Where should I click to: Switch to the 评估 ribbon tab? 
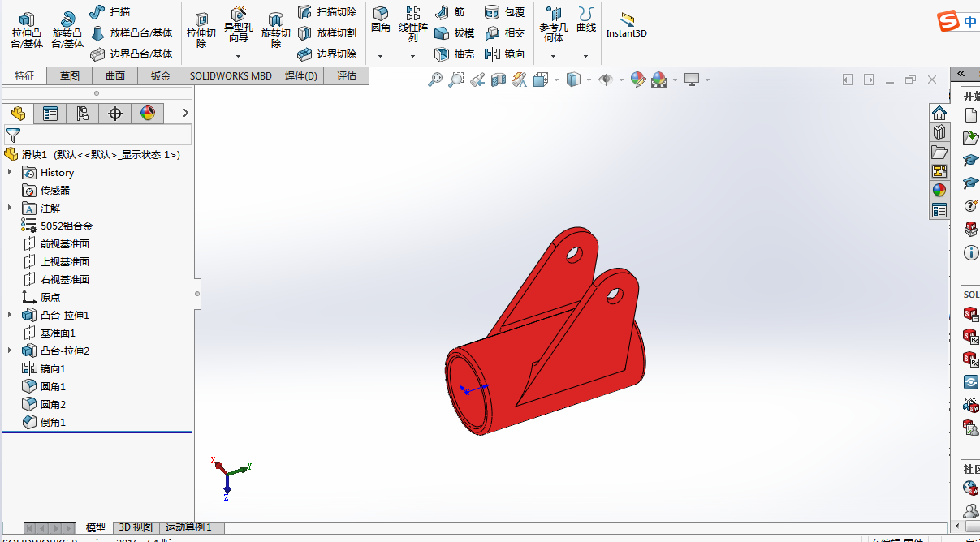point(347,76)
